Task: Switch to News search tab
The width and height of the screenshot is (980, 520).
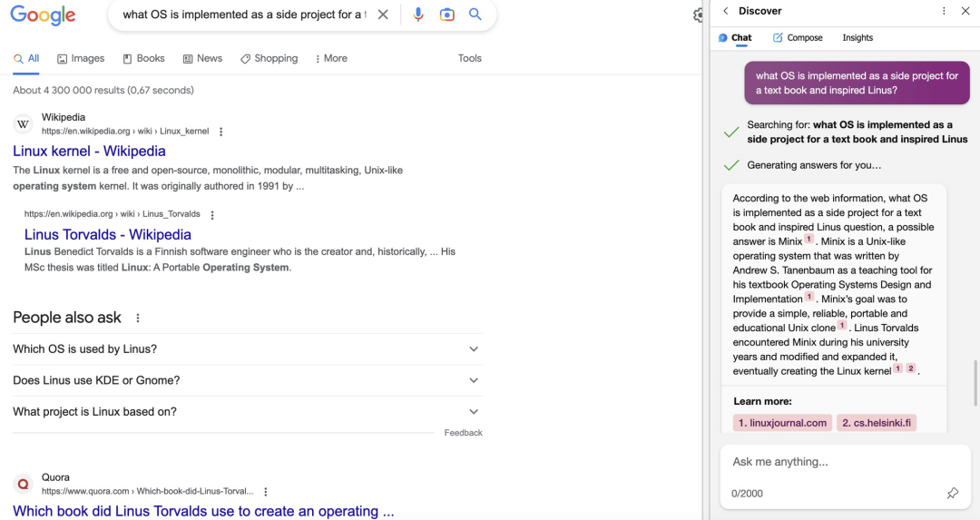Action: [202, 58]
